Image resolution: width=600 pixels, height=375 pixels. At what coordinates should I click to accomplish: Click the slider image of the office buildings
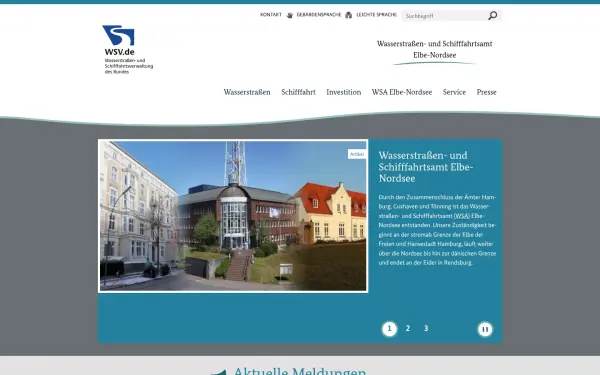(x=233, y=216)
